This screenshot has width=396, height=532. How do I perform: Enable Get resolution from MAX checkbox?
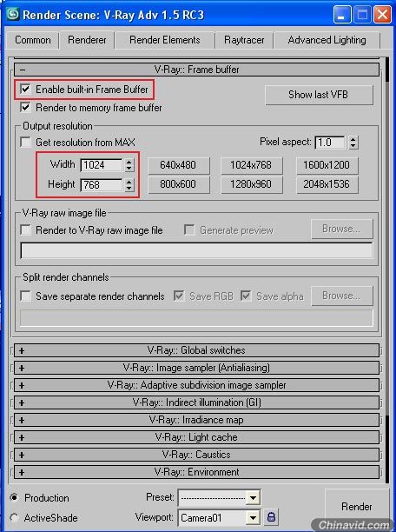tap(25, 143)
